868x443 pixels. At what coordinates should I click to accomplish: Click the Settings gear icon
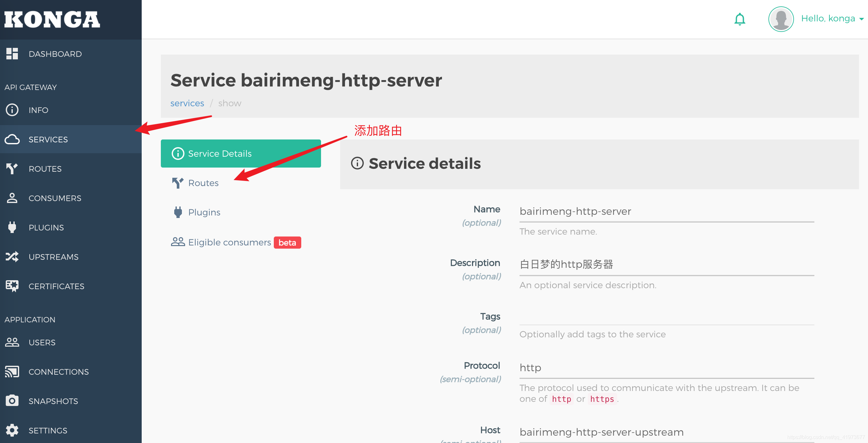tap(12, 430)
